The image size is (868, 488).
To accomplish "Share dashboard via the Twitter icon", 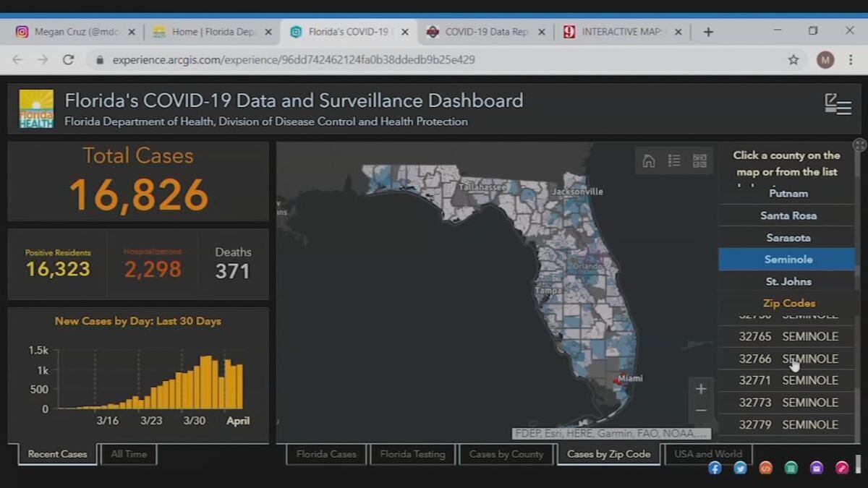I will click(x=740, y=468).
